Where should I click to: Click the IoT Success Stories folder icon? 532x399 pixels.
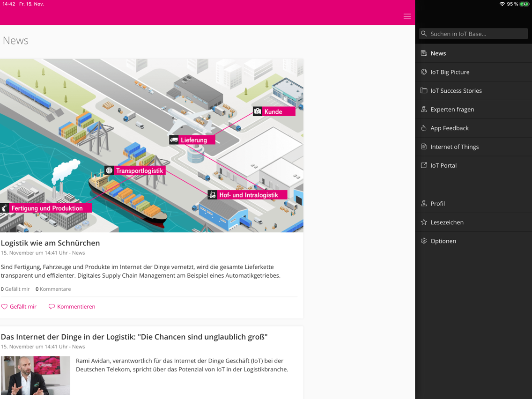[x=424, y=90]
